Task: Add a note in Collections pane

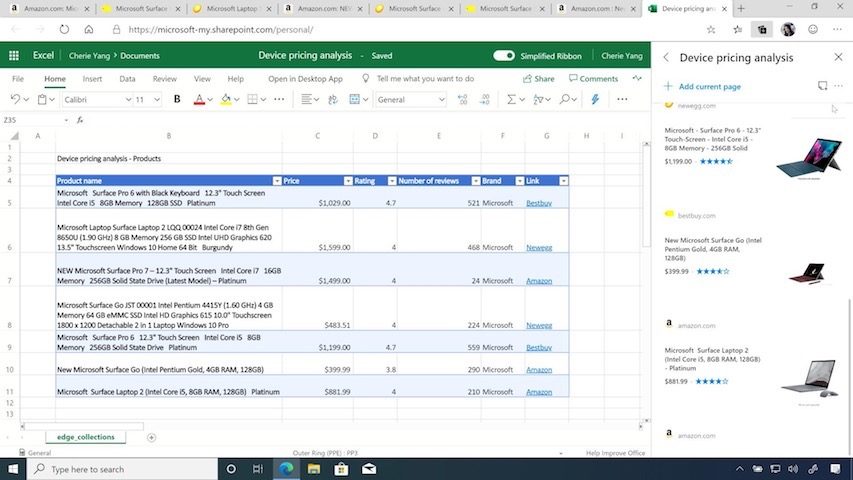Action: point(822,86)
